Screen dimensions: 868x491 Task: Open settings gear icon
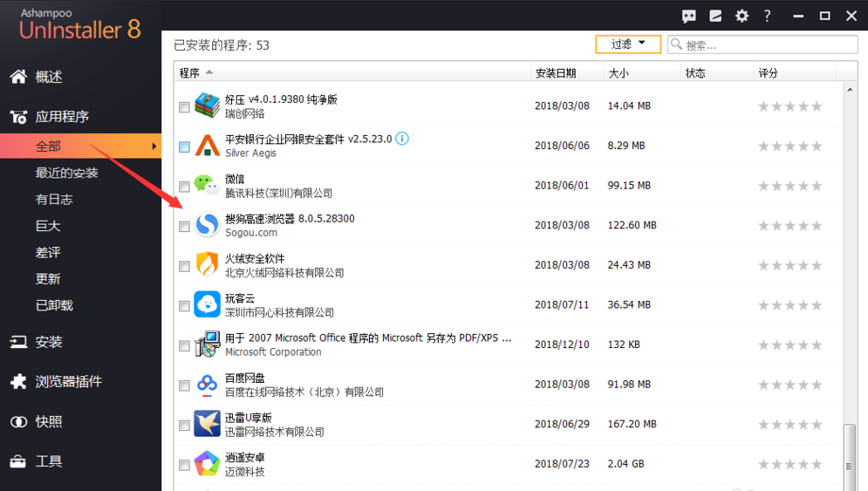(x=742, y=16)
